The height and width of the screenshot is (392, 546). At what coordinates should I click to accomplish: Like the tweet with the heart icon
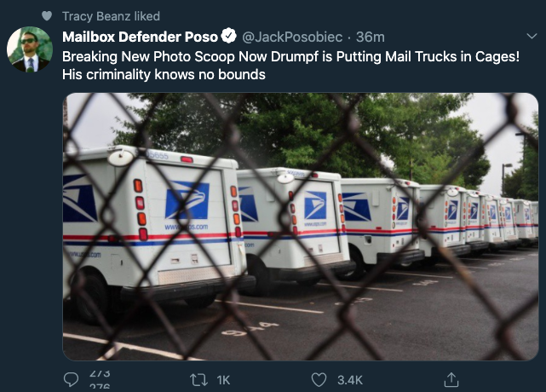tap(319, 380)
